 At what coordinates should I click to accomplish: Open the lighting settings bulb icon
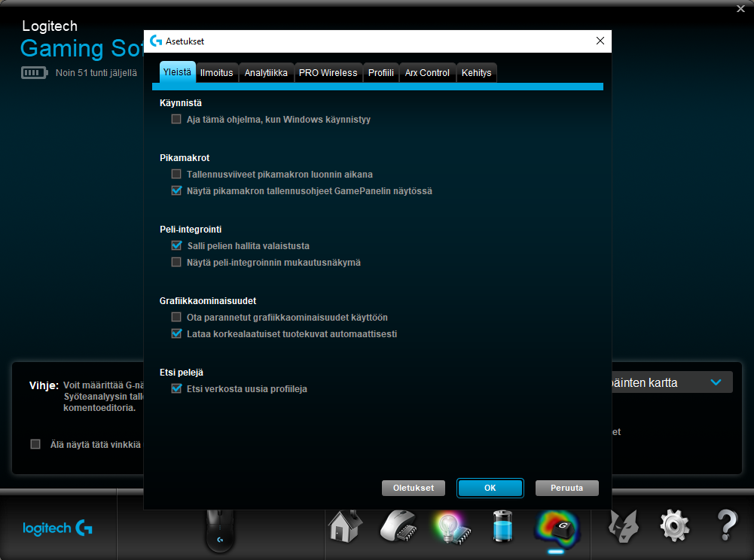(x=451, y=528)
